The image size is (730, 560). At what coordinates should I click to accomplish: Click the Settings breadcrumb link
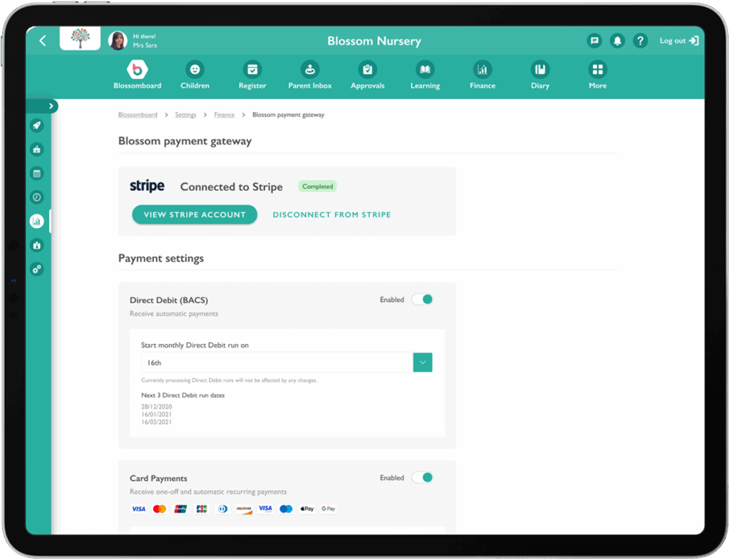click(x=185, y=115)
